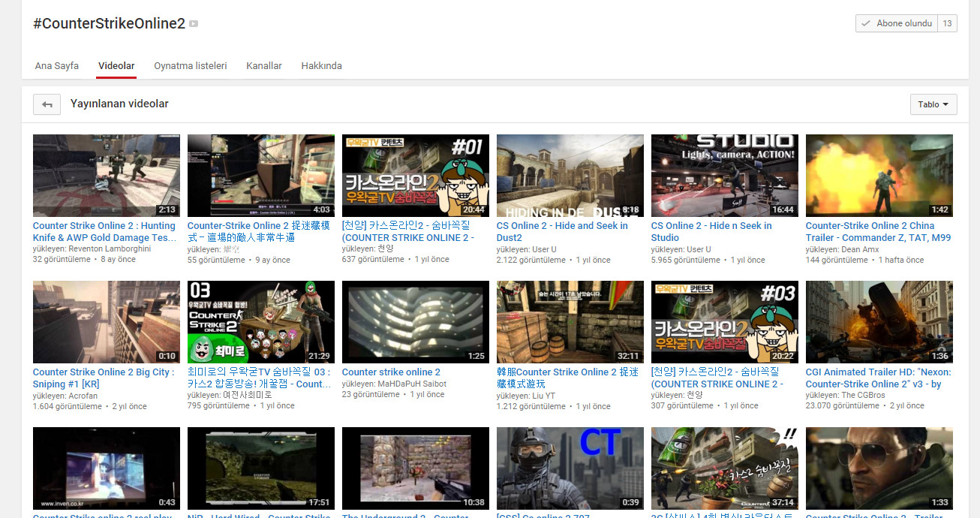Viewport: 980px width, 518px height.
Task: Open the Tablo view dropdown
Action: (x=933, y=104)
